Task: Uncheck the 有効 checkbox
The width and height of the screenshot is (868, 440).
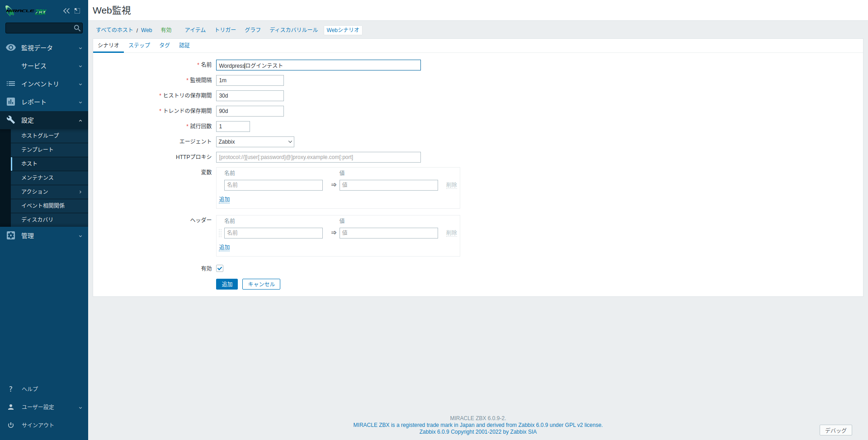Action: [220, 268]
